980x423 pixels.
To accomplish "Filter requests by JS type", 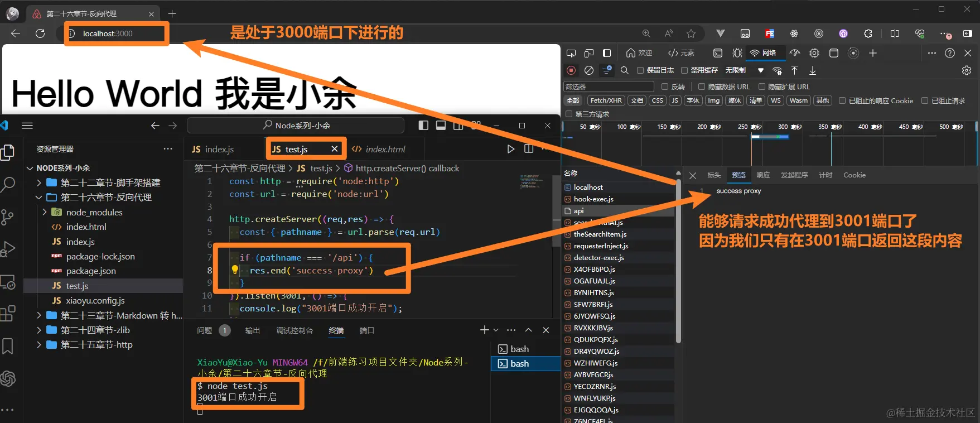I will [675, 100].
